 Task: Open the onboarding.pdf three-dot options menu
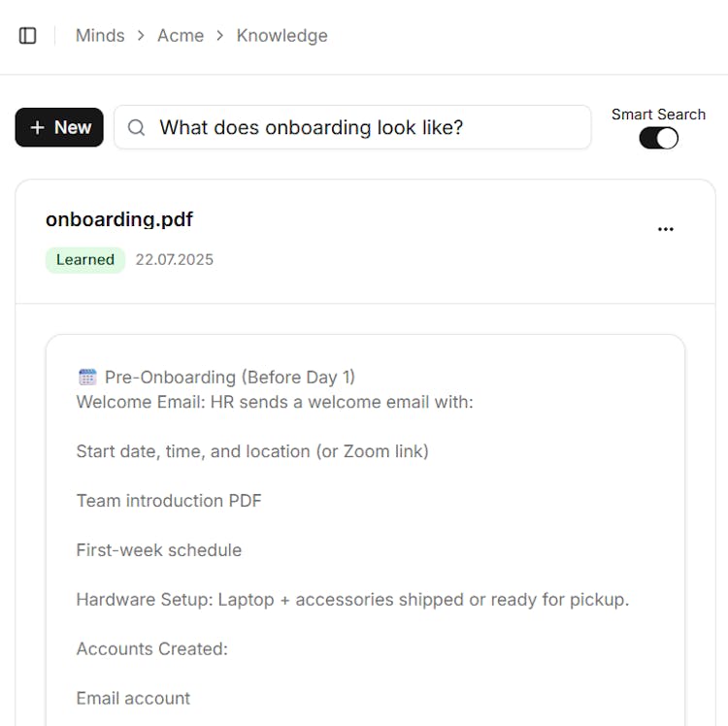pyautogui.click(x=665, y=229)
